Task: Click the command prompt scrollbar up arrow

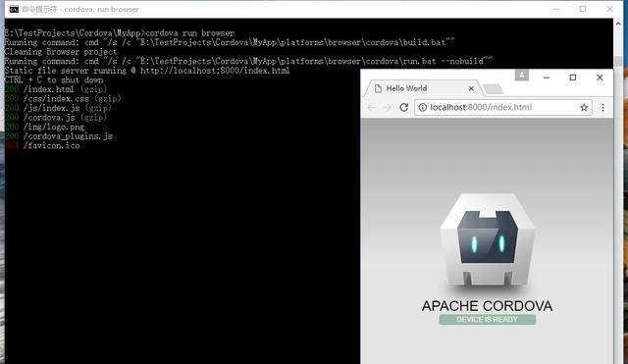Action: point(617,24)
